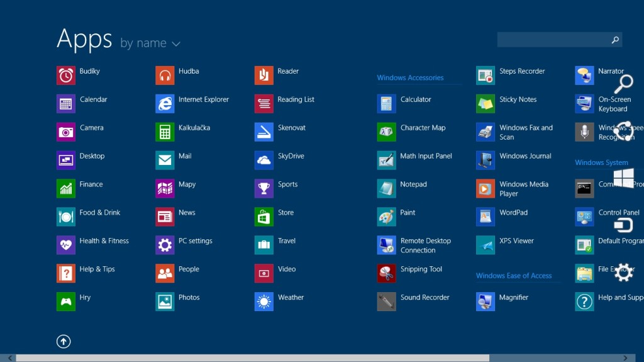Open the Control Panel icon
Screen dimensions: 644x362
click(x=584, y=217)
